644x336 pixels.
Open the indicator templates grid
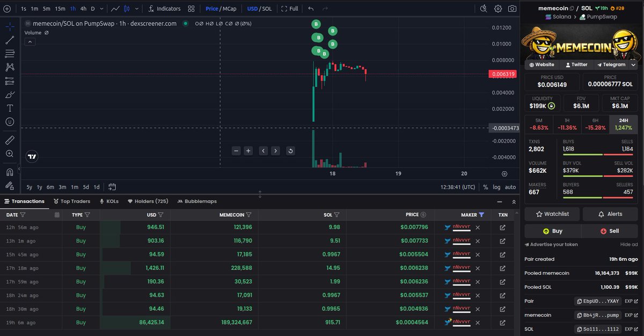[x=191, y=9]
